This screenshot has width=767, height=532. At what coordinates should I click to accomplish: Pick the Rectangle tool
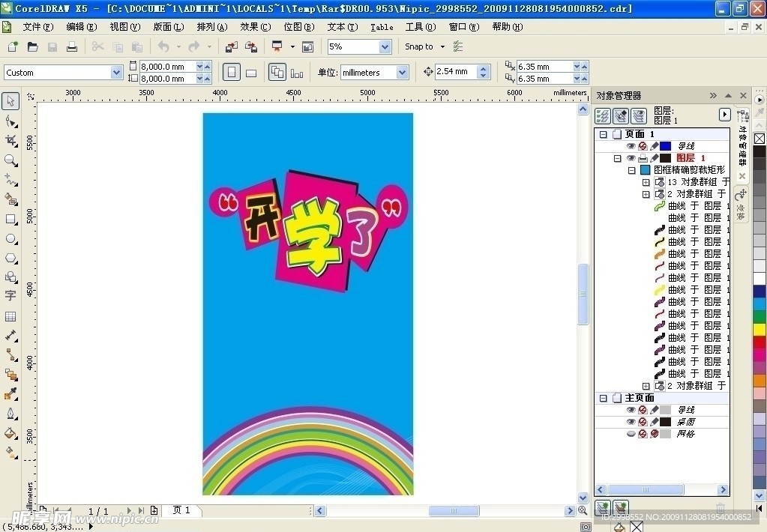(x=10, y=219)
